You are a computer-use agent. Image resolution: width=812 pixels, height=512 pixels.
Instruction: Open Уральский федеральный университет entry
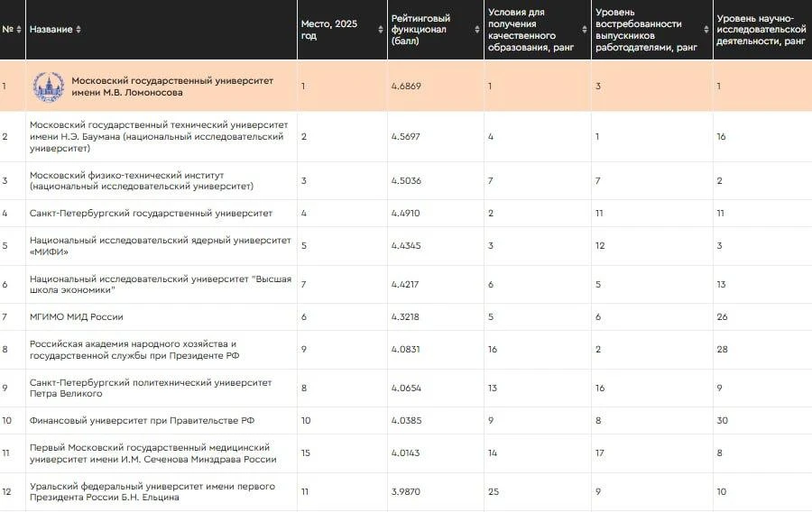point(152,492)
